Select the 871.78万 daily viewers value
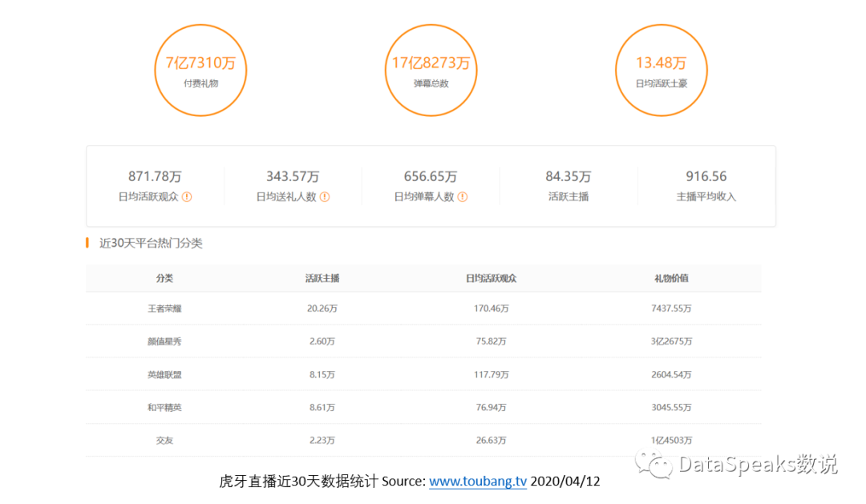 155,176
